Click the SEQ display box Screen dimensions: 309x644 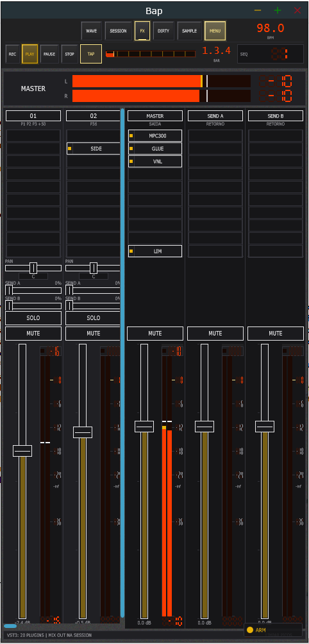pos(270,54)
